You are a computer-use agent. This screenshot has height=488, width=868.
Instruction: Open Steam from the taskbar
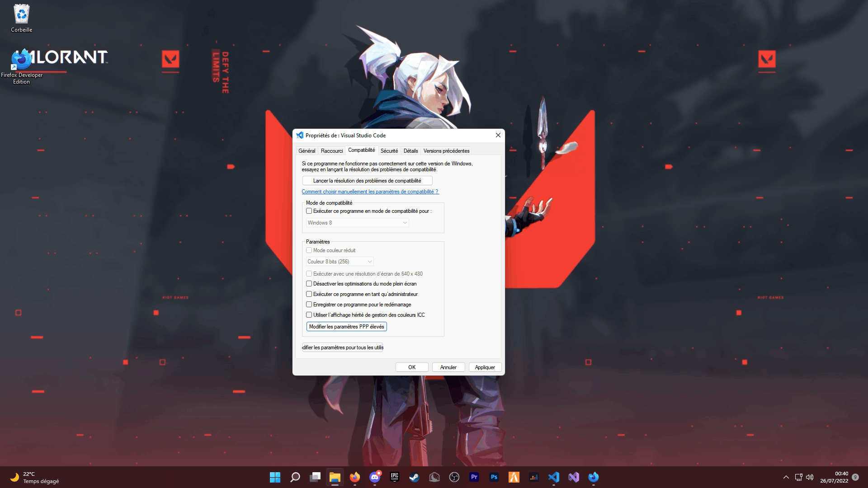tap(414, 477)
